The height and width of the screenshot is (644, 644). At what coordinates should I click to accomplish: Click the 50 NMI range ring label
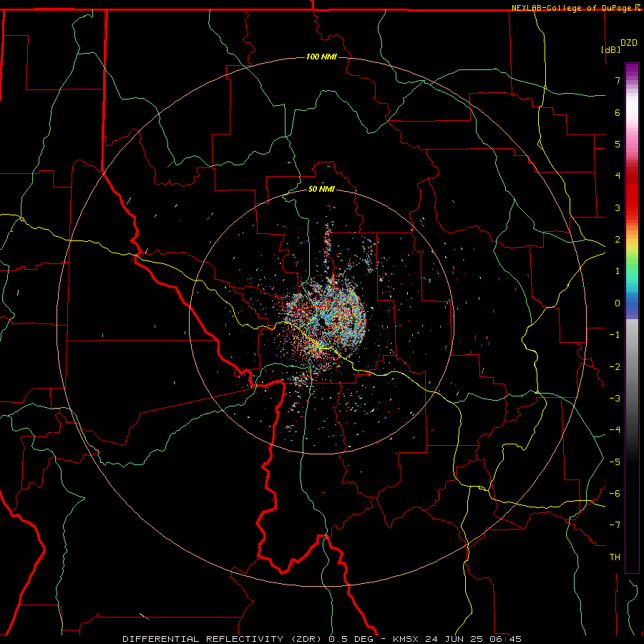(x=321, y=189)
